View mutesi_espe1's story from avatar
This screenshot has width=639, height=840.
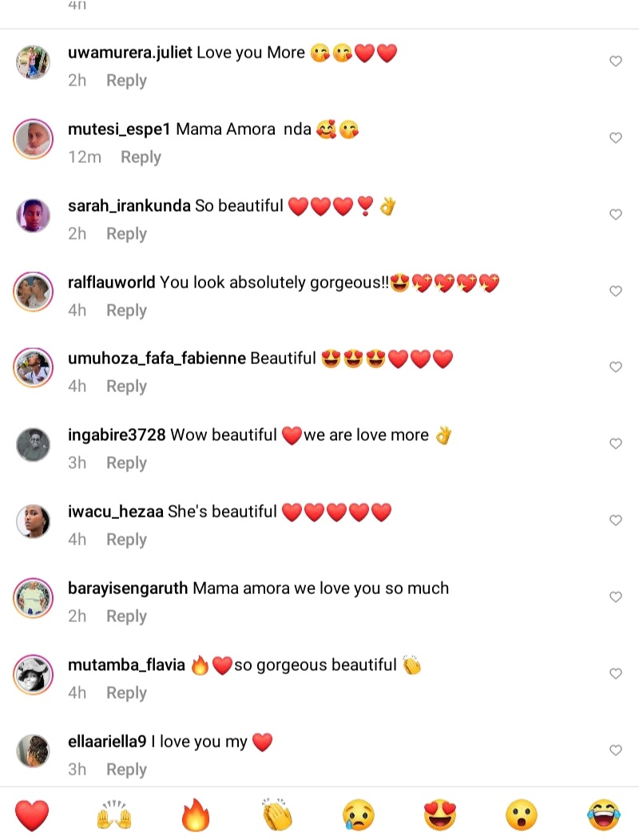point(34,139)
